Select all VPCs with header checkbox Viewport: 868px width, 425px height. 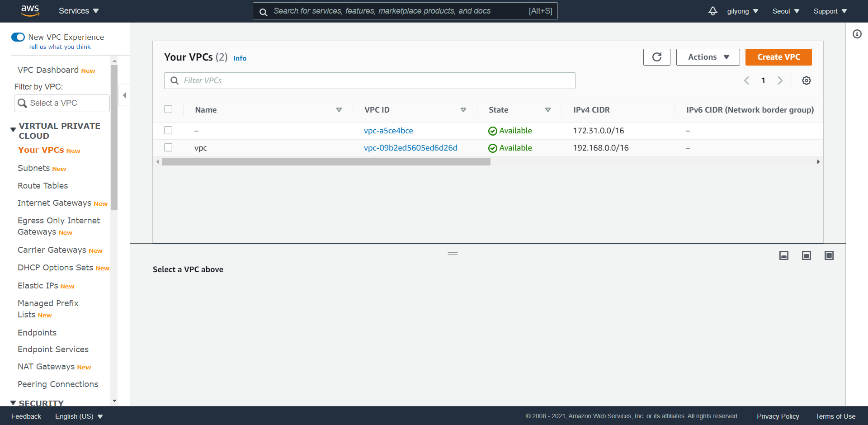pos(168,109)
